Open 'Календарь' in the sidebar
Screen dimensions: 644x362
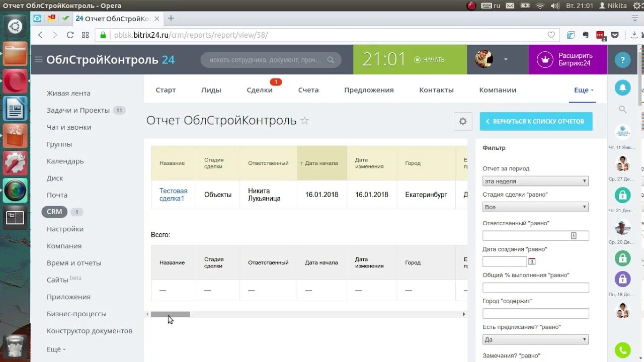coord(65,161)
